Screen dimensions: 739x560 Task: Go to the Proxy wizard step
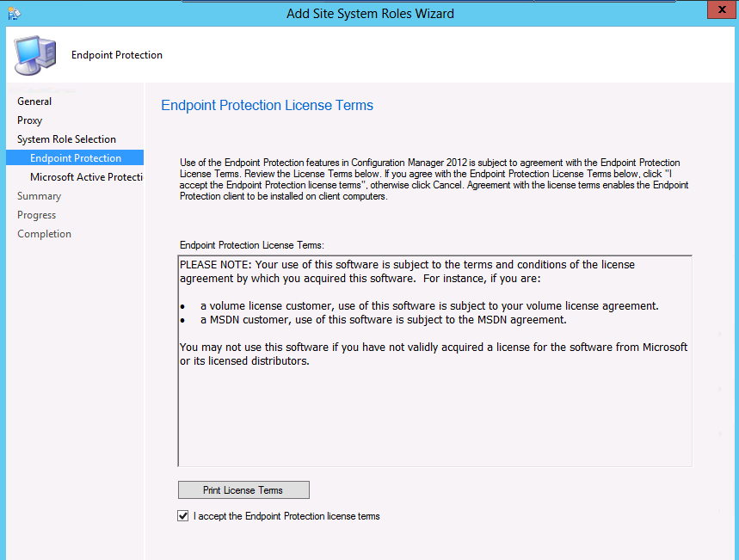pyautogui.click(x=30, y=120)
